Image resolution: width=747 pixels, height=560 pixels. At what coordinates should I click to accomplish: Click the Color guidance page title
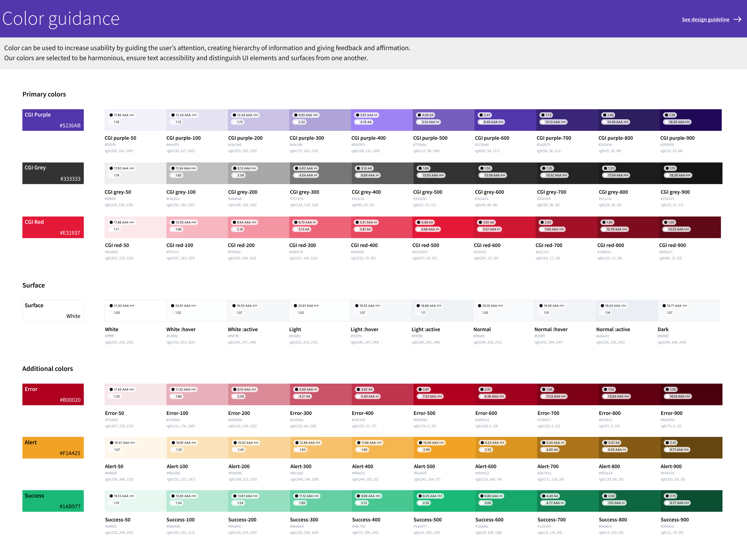(x=61, y=19)
